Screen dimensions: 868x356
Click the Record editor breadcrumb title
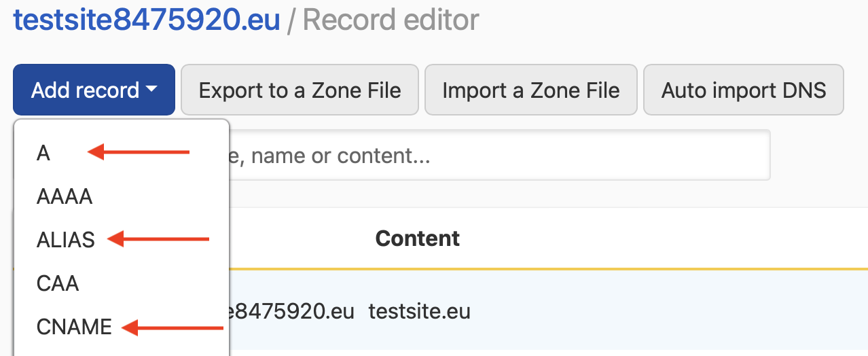pyautogui.click(x=391, y=20)
